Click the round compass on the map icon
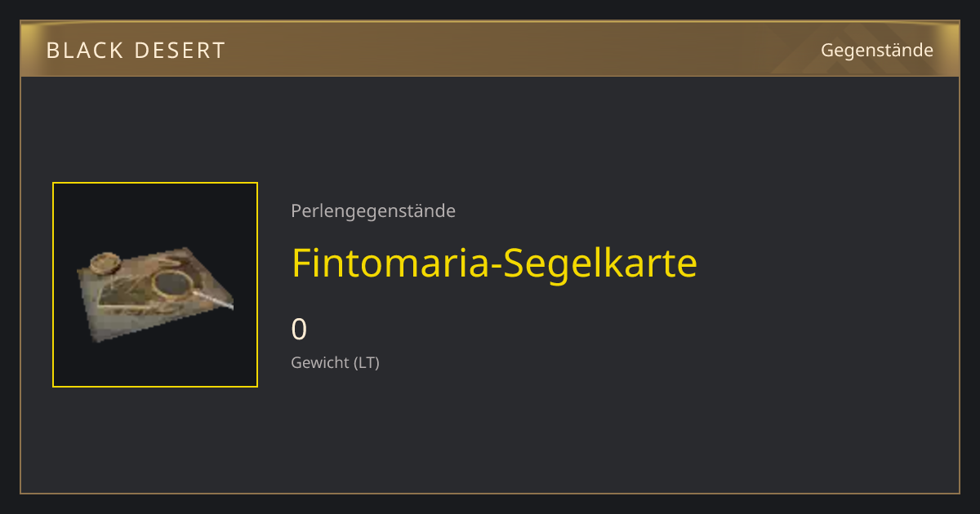This screenshot has width=980, height=514. point(105,263)
